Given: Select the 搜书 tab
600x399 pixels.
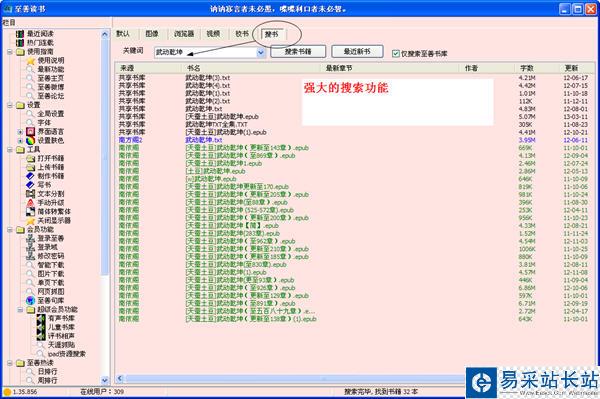Looking at the screenshot, I should tap(272, 34).
